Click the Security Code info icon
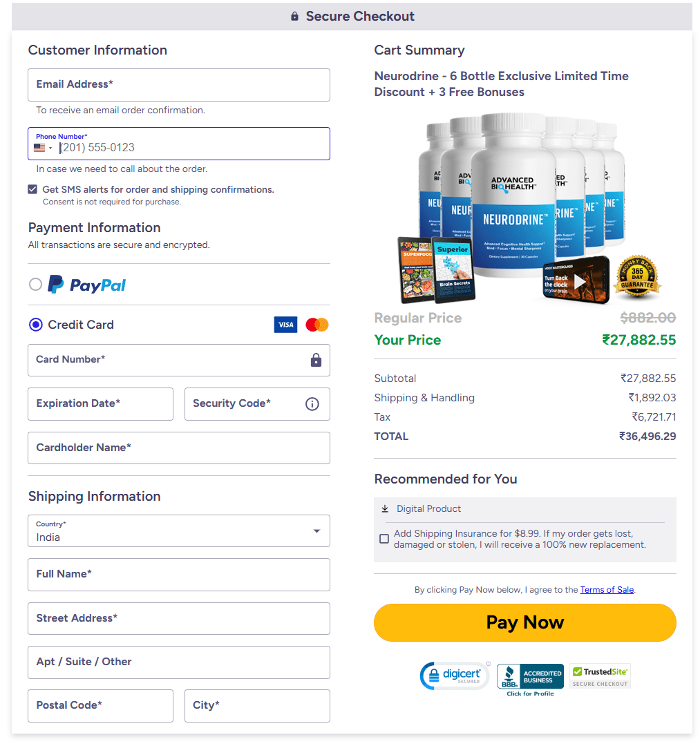Screen dimensions: 700x746 click(x=312, y=404)
